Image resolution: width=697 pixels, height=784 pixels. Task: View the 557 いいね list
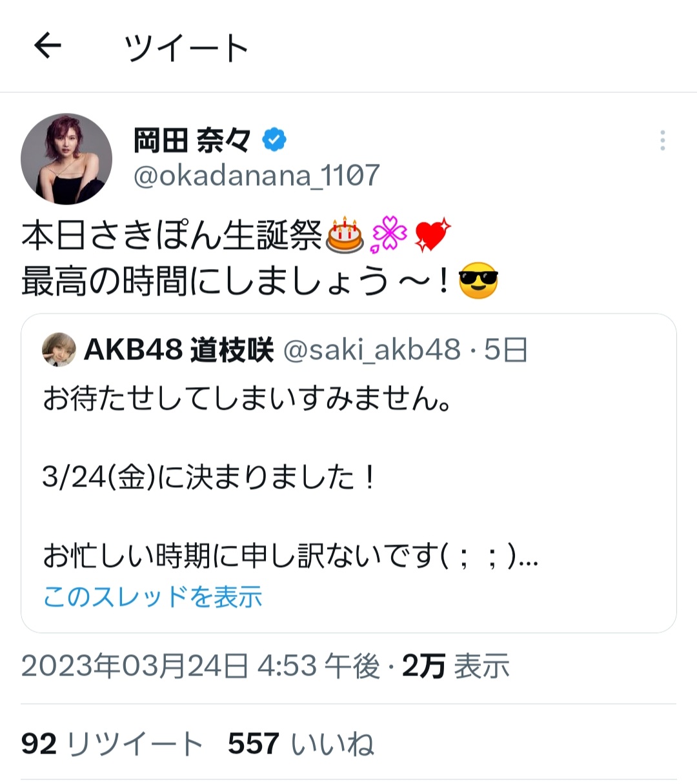(301, 744)
